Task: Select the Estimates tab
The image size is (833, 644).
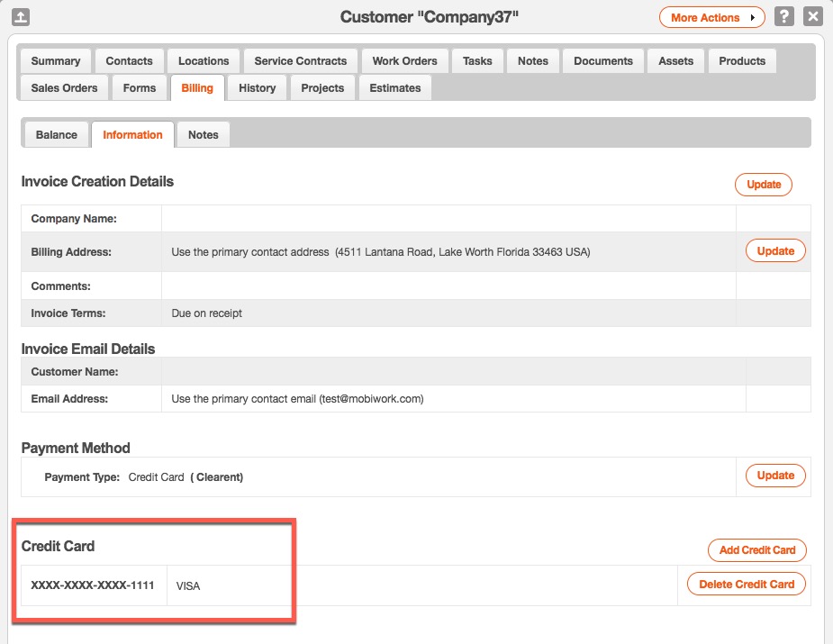Action: (x=394, y=88)
